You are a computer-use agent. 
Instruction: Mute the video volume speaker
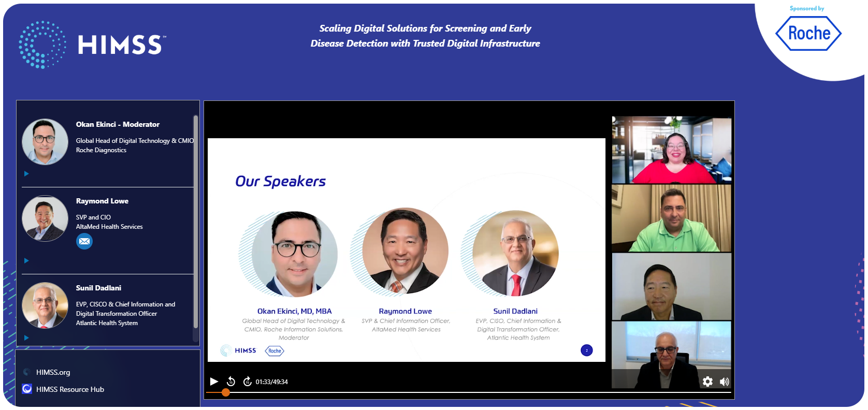pyautogui.click(x=725, y=382)
